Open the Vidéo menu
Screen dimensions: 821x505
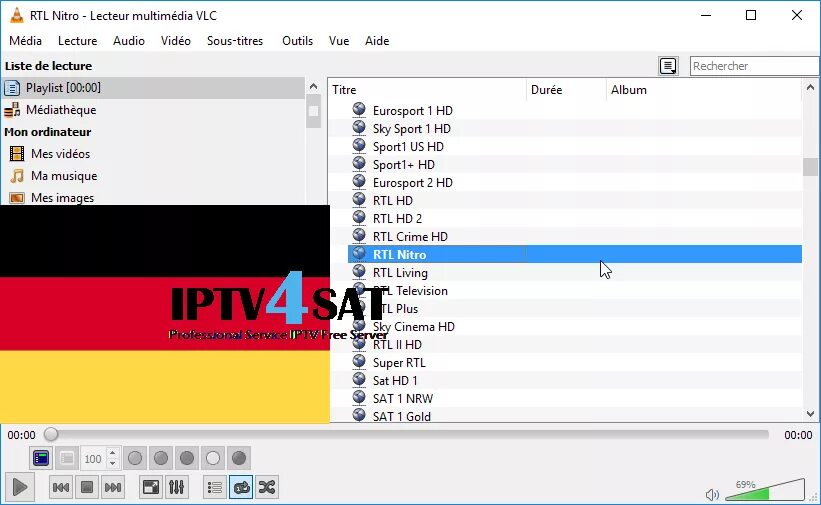pos(176,41)
